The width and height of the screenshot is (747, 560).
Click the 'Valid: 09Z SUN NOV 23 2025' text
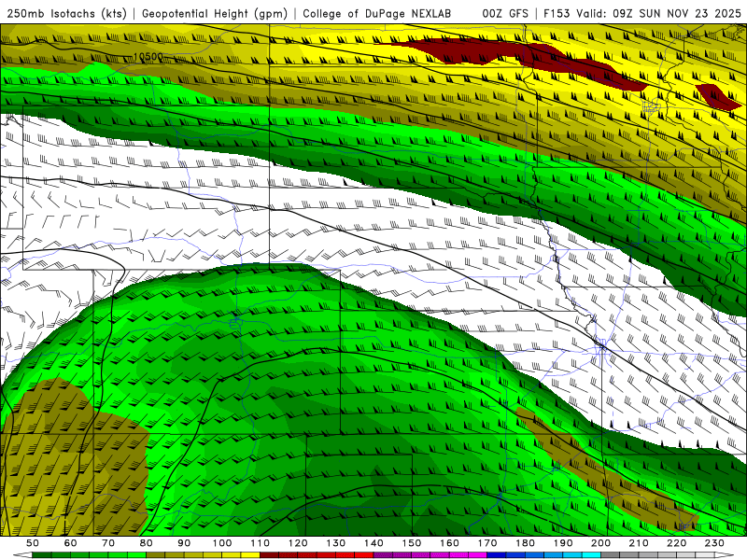tap(659, 14)
